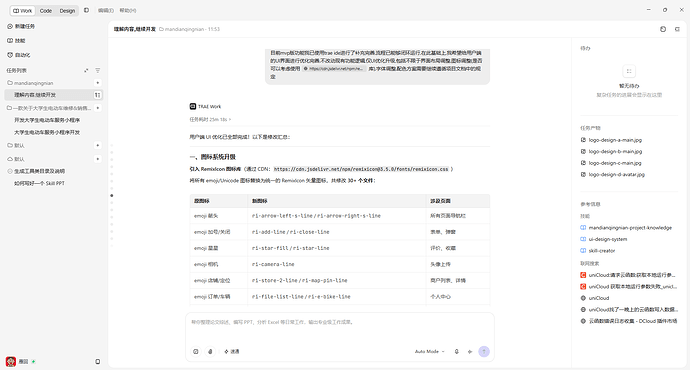Viewport: 690px width, 370px height.
Task: Switch to the Code tab
Action: click(x=46, y=11)
